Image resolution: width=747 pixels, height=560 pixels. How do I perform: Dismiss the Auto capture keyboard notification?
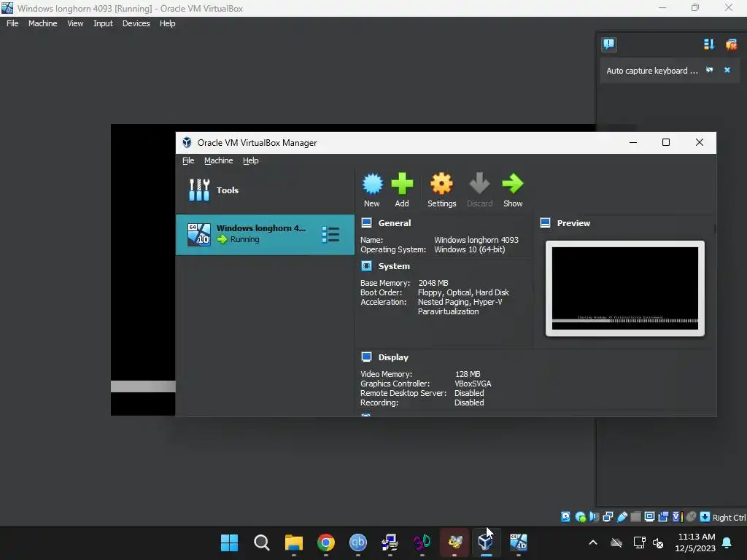coord(727,70)
